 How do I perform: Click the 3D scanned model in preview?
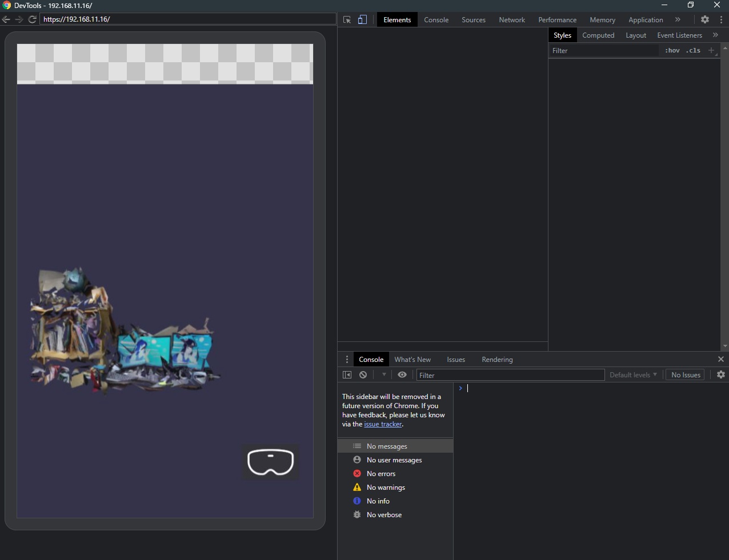(x=125, y=331)
